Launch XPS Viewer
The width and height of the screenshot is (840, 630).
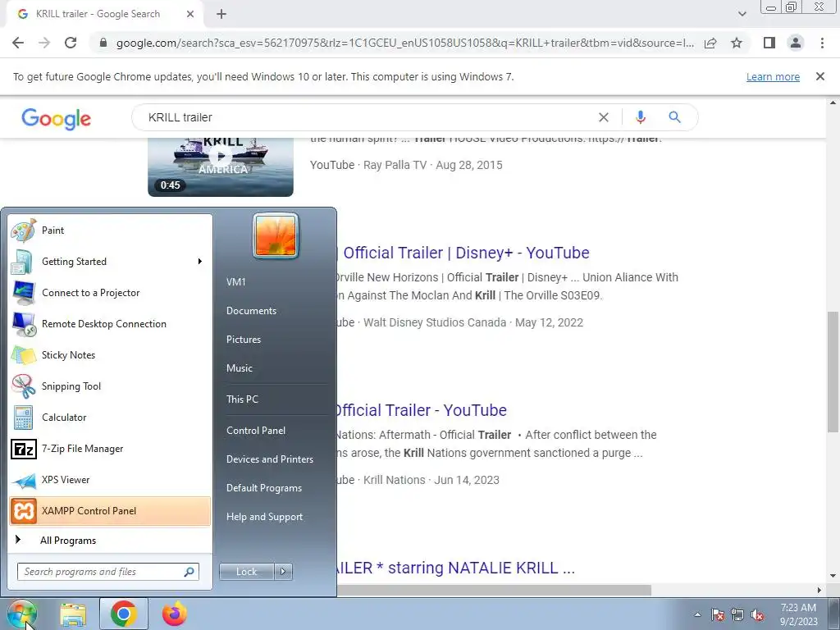tap(110, 479)
